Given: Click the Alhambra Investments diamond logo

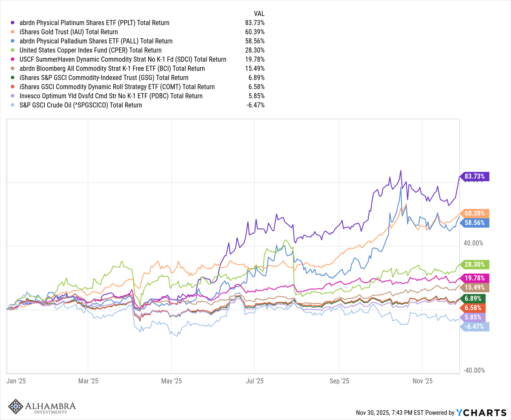Looking at the screenshot, I should [16, 406].
